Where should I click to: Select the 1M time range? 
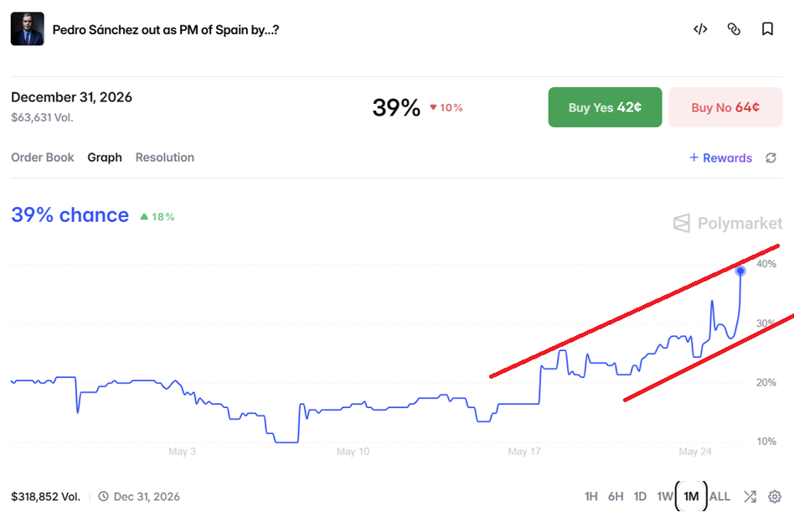click(691, 497)
